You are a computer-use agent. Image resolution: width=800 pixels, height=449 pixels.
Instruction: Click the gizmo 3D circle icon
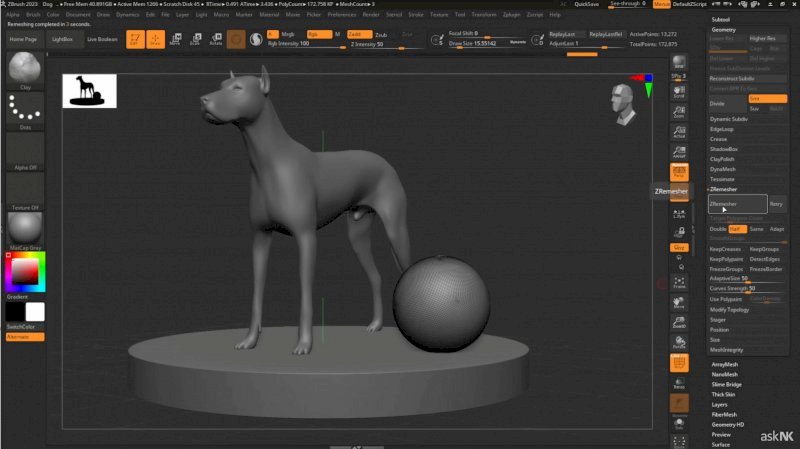(236, 39)
